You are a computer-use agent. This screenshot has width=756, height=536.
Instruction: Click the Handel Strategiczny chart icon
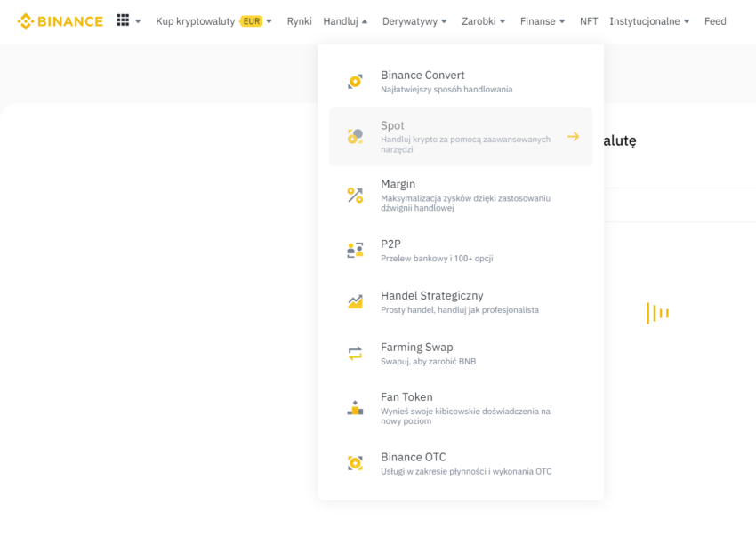pyautogui.click(x=356, y=301)
